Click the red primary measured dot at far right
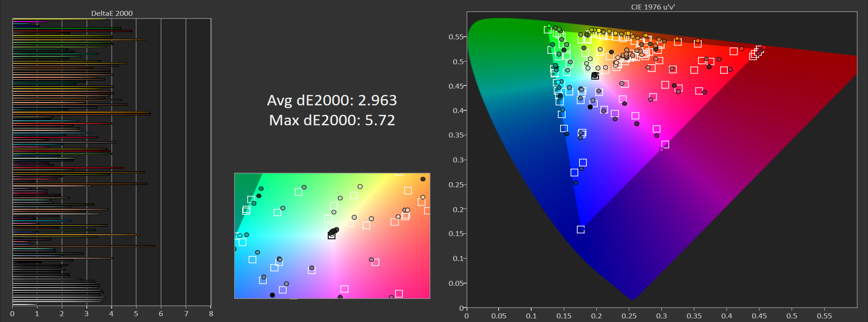 click(x=764, y=47)
